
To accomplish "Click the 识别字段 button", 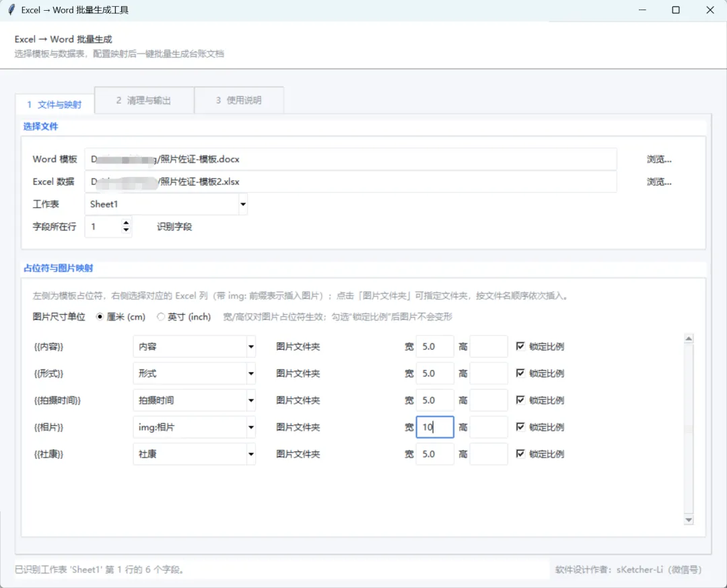I will coord(174,227).
